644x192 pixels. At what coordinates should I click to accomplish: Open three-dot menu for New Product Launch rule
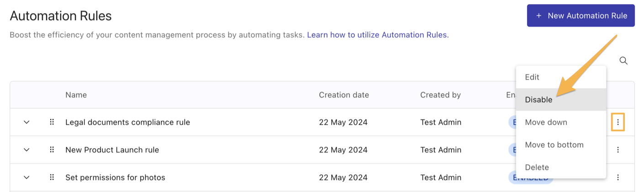click(x=618, y=149)
